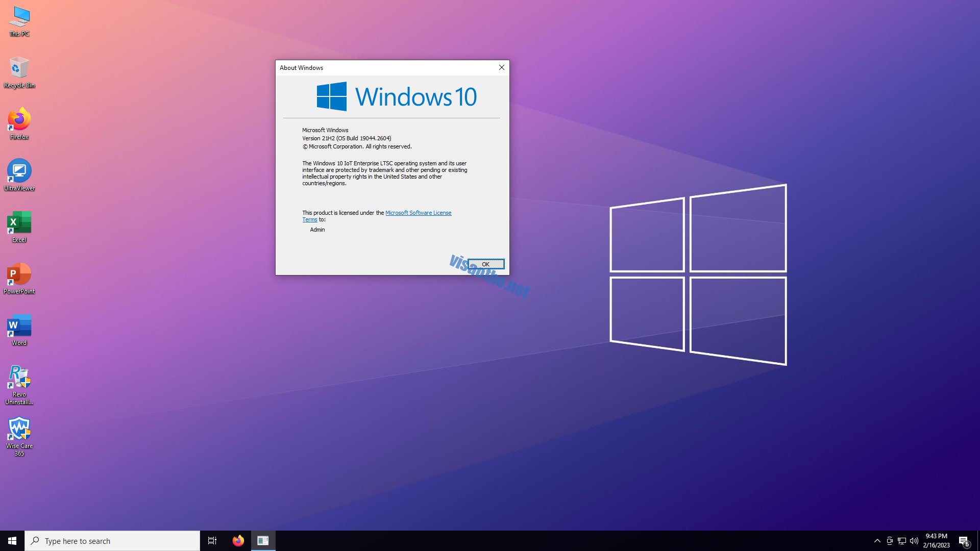Image resolution: width=980 pixels, height=551 pixels.
Task: Click the Microsoft Windows text line
Action: coord(325,130)
